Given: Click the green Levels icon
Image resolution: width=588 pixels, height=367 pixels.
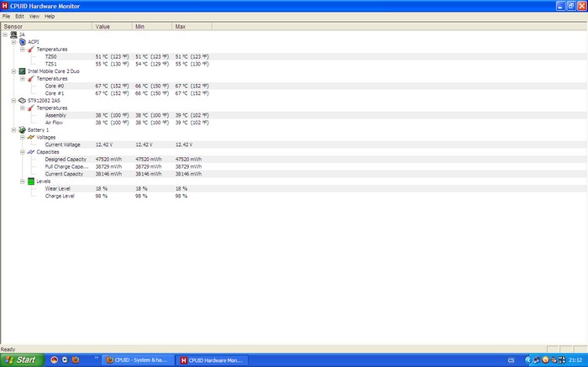Looking at the screenshot, I should point(31,181).
